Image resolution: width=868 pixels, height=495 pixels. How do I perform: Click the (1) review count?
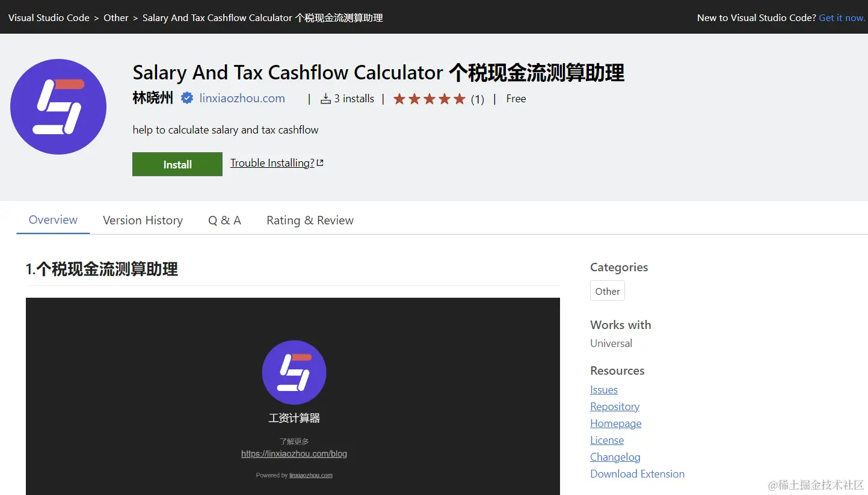point(478,99)
